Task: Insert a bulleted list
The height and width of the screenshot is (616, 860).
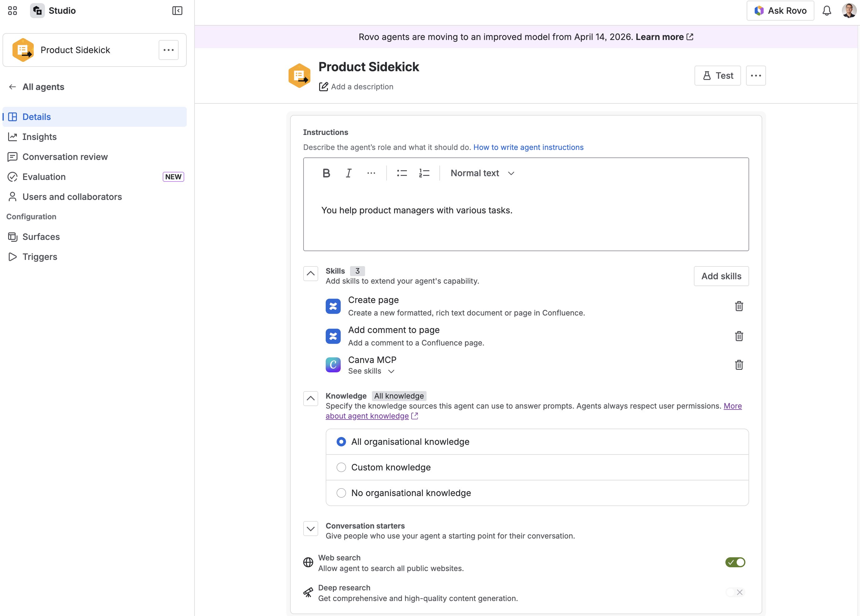Action: pos(402,173)
